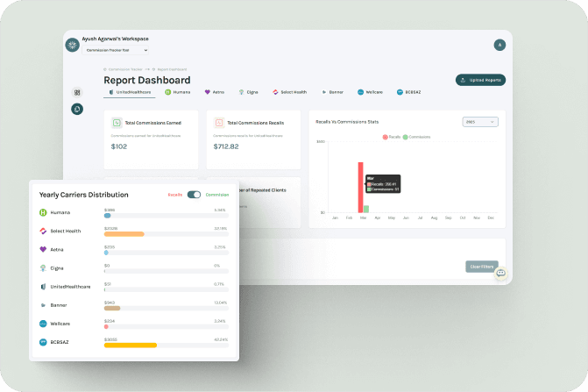Click the Commission label beside the toggle
588x392 pixels.
(217, 195)
